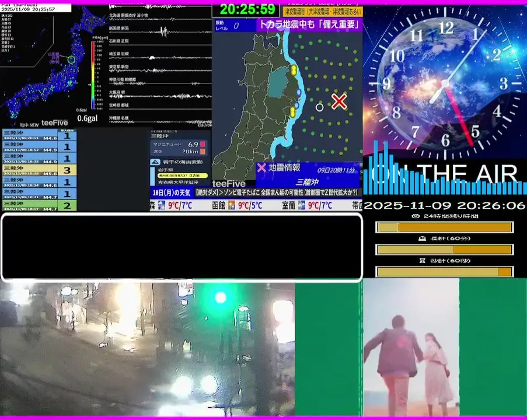Viewport: 527px width, 420px height.
Task: Click the 秒針(60秒) progress bar
Action: [444, 271]
